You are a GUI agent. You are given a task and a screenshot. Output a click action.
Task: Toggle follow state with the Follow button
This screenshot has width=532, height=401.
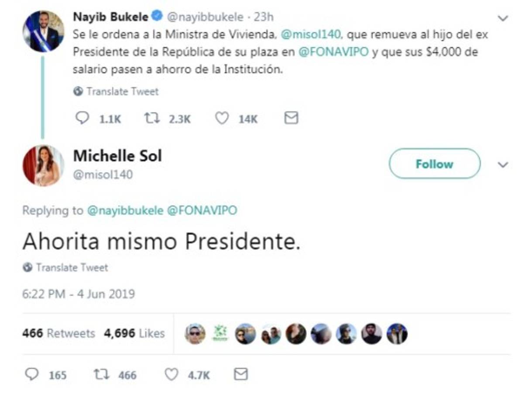click(x=434, y=164)
